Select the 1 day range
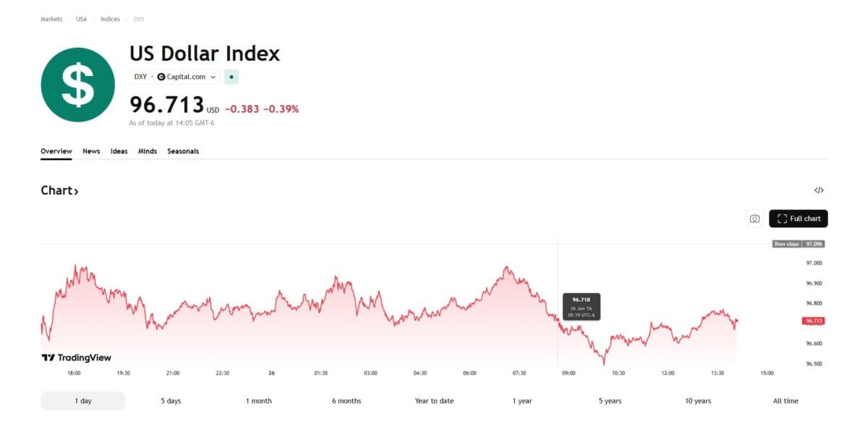 pos(82,401)
